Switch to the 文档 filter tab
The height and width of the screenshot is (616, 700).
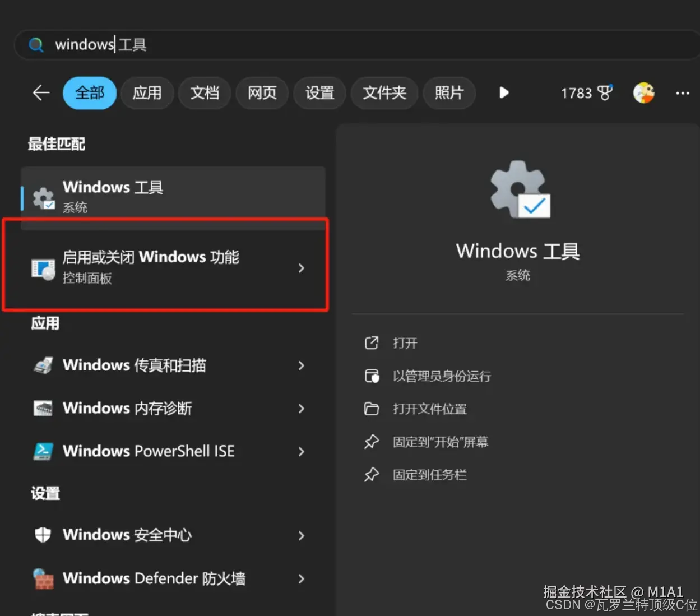tap(205, 92)
